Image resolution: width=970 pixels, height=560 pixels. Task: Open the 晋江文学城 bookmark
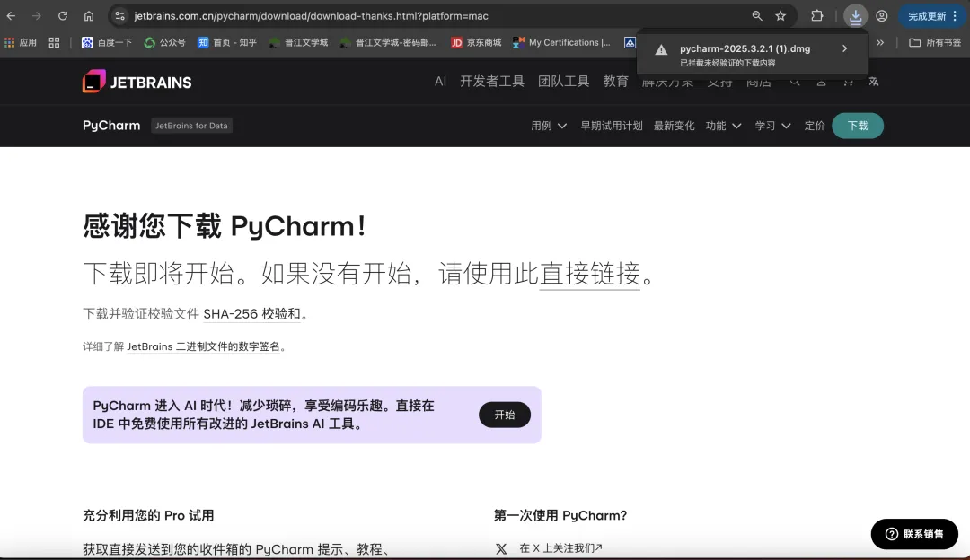point(299,43)
